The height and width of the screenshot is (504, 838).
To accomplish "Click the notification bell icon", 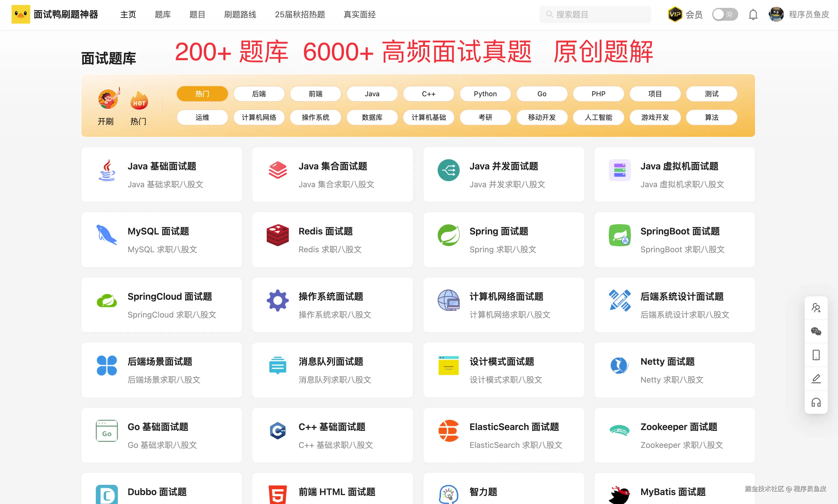I will (x=753, y=15).
